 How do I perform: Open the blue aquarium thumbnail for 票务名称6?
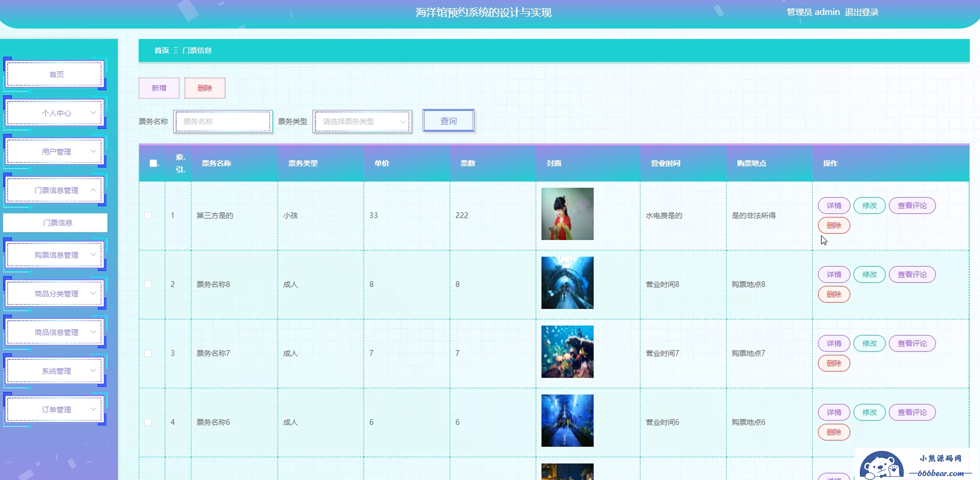(x=567, y=421)
